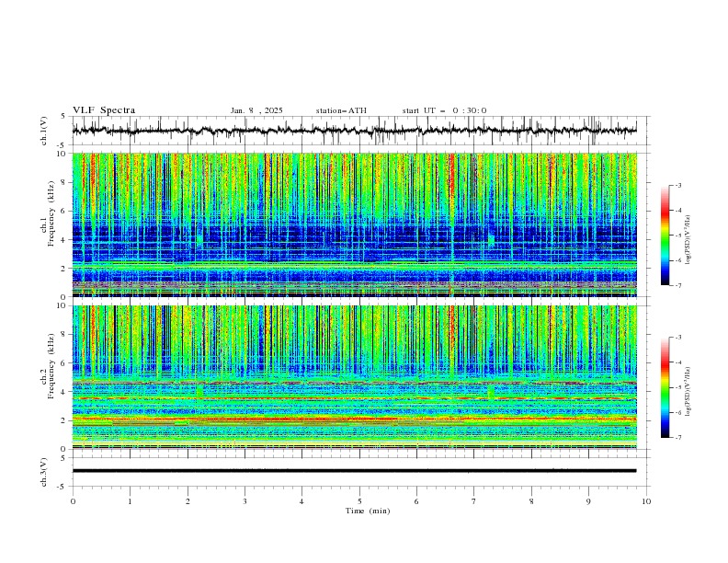Screen dimensions: 728x563
Task: Click the ch.1 'Frequency (kHz)' label
Action: click(x=51, y=215)
